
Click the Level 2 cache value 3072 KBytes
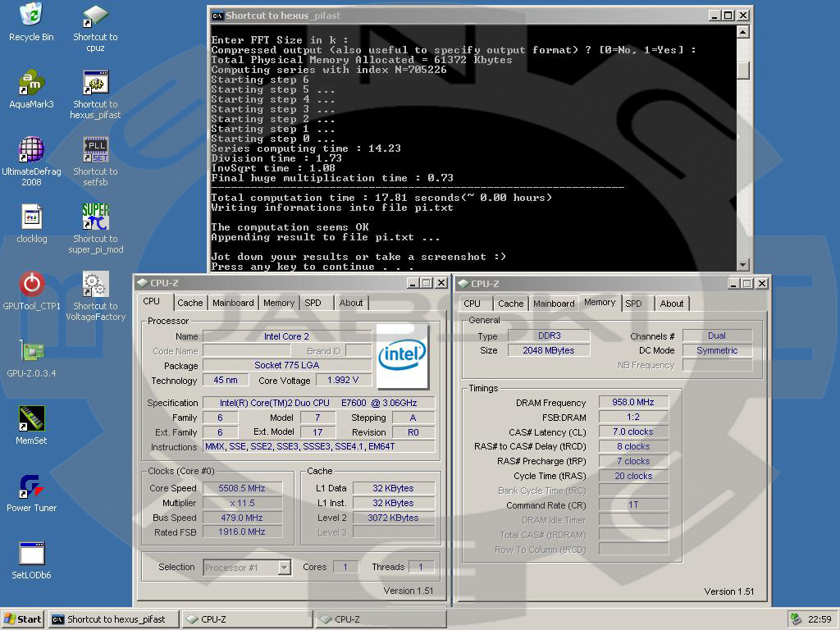394,518
